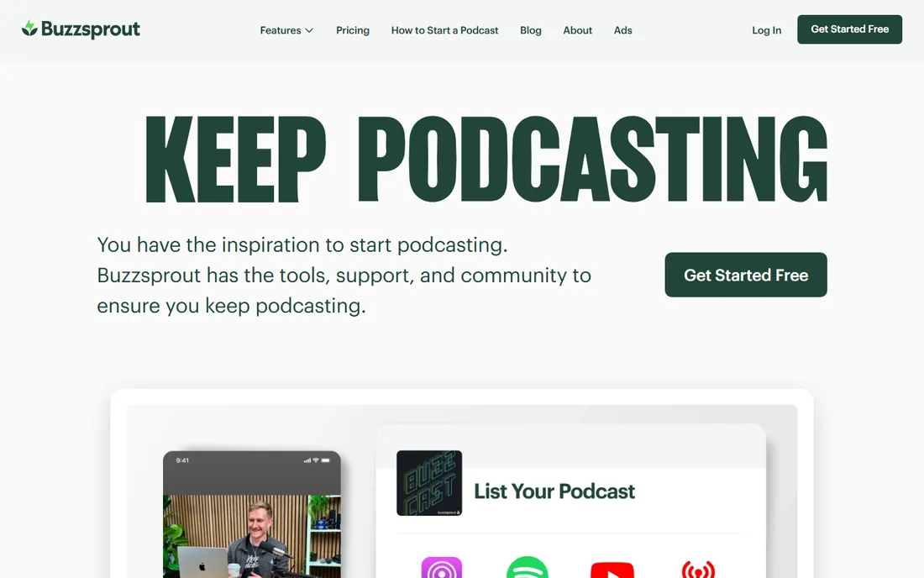Open the Pricing page
This screenshot has width=924, height=578.
click(353, 30)
